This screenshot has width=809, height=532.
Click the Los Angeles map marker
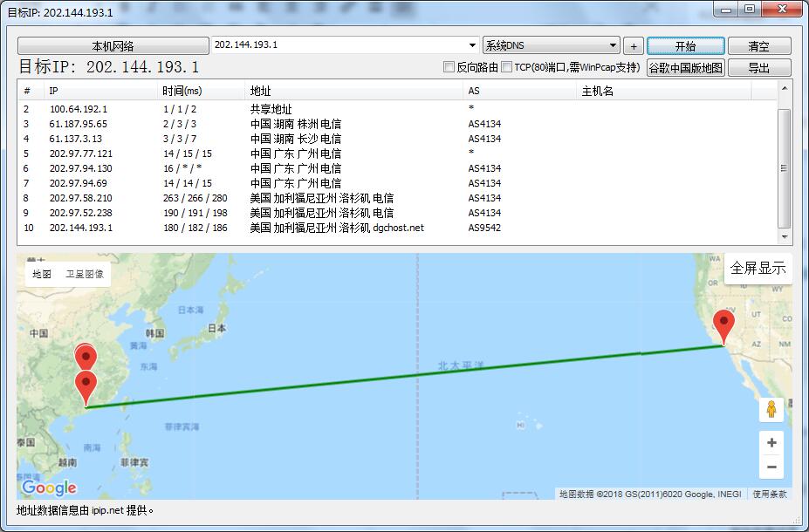click(723, 326)
